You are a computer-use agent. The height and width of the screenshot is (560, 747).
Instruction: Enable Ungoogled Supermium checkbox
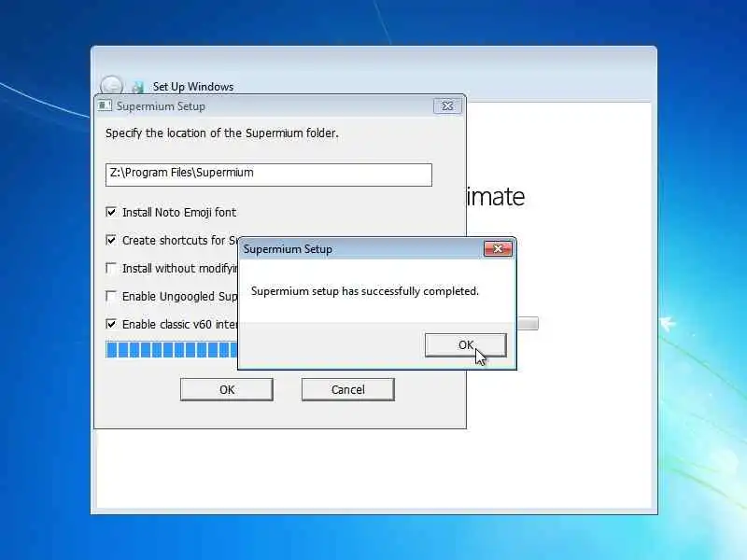tap(111, 296)
